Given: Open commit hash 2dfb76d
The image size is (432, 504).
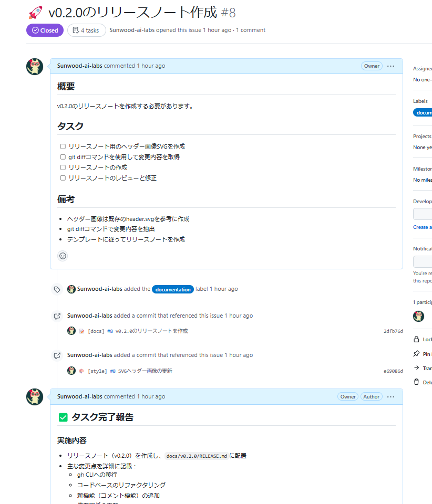Looking at the screenshot, I should click(393, 331).
